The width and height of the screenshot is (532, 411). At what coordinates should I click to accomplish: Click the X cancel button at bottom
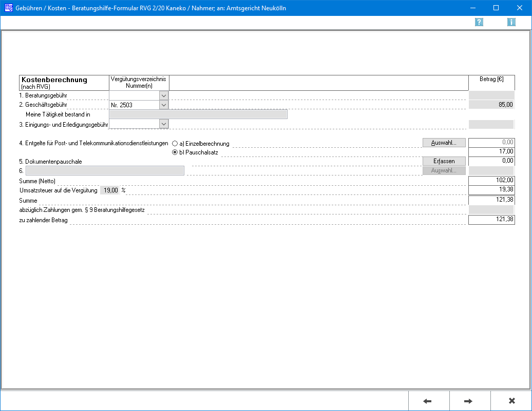click(x=511, y=401)
